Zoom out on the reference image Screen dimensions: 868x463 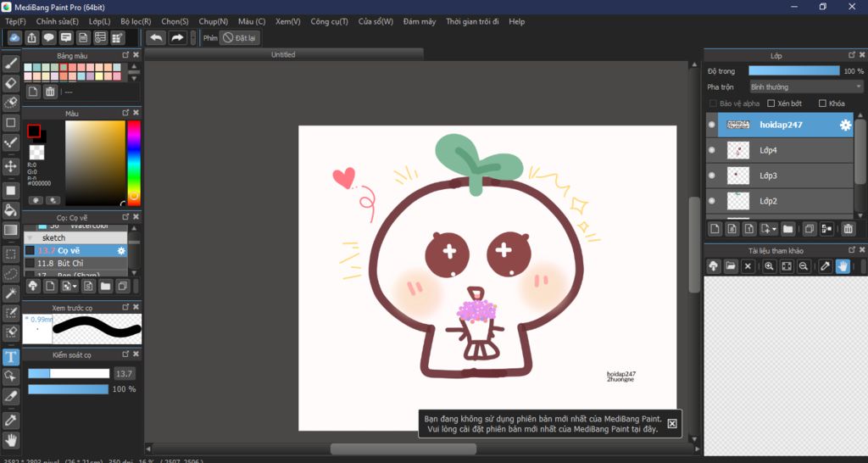(804, 266)
